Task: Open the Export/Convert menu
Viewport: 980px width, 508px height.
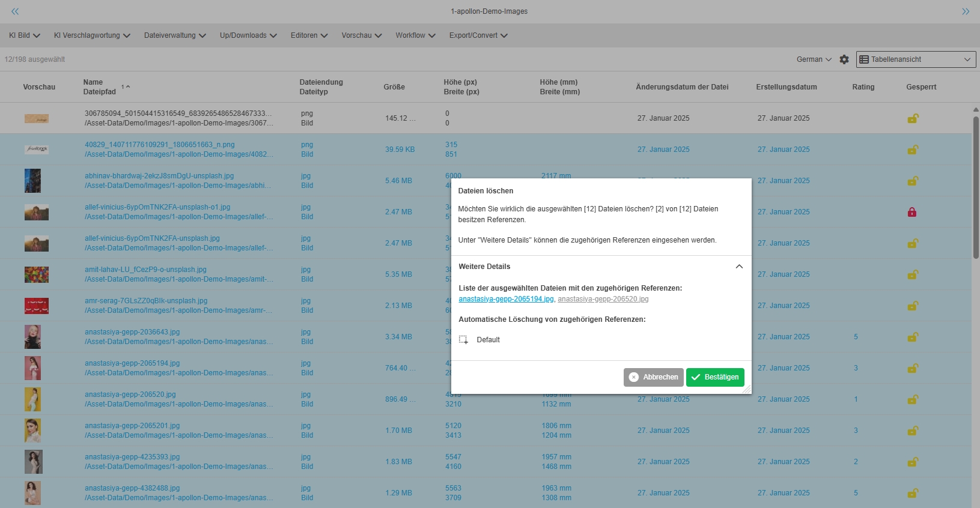Action: pyautogui.click(x=478, y=35)
